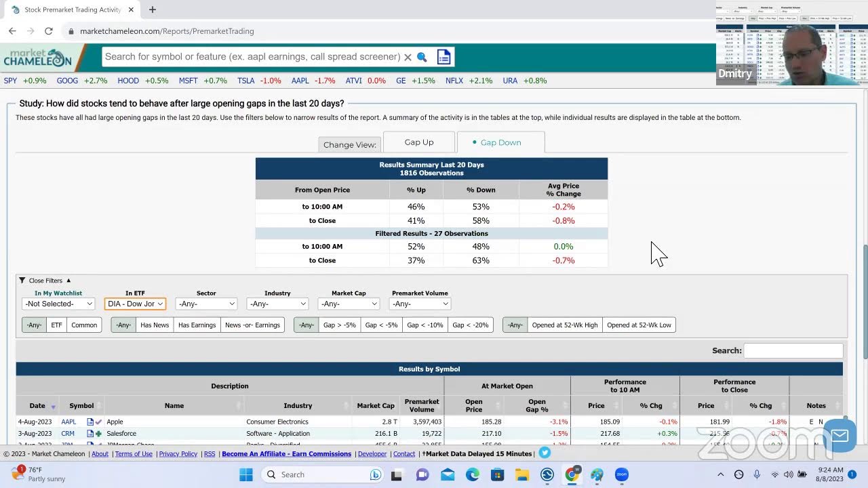This screenshot has height=488, width=868.
Task: Open the CRM row report icon
Action: (90, 434)
